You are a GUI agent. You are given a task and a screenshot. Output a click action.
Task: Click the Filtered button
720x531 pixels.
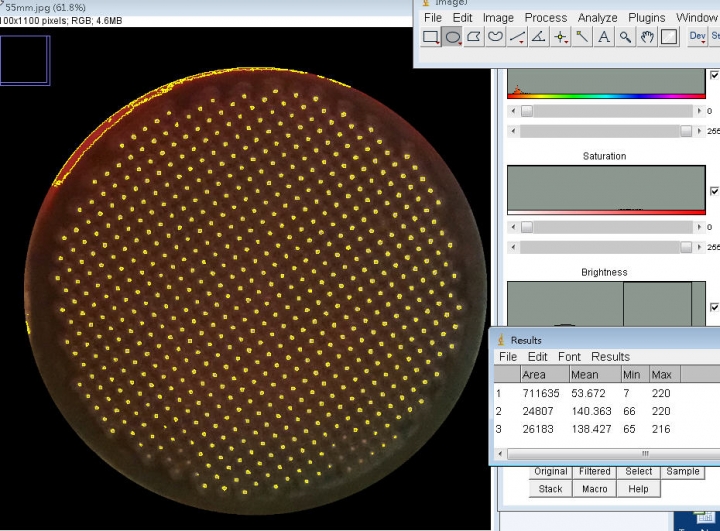[594, 472]
